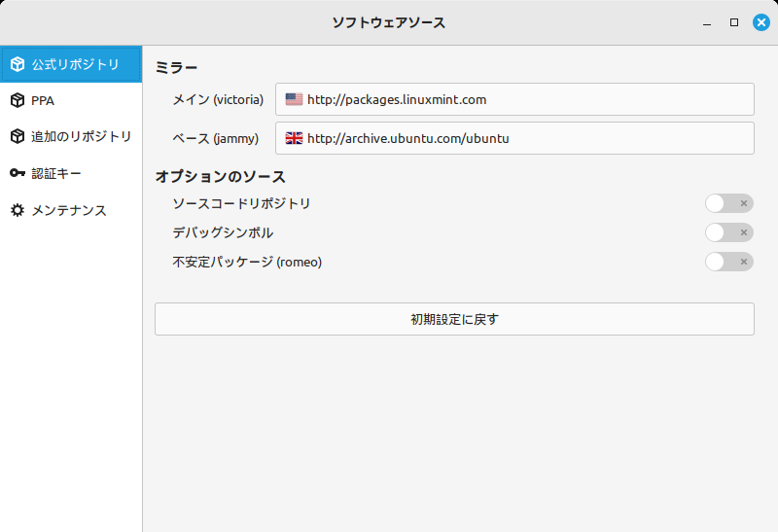Toggle the デバッグシンボル switch
The width and height of the screenshot is (778, 532).
tap(728, 232)
